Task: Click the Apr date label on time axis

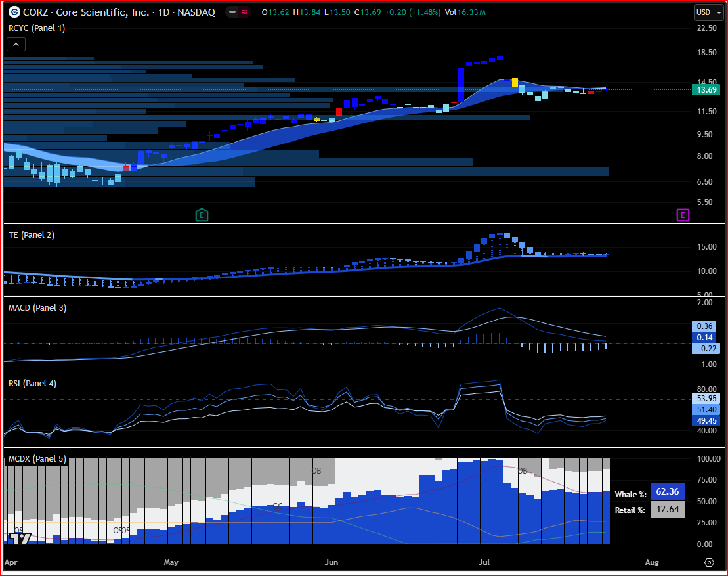Action: point(11,562)
